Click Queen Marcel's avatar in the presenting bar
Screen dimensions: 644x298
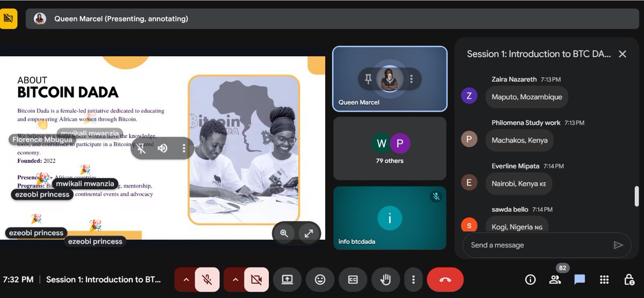(40, 19)
